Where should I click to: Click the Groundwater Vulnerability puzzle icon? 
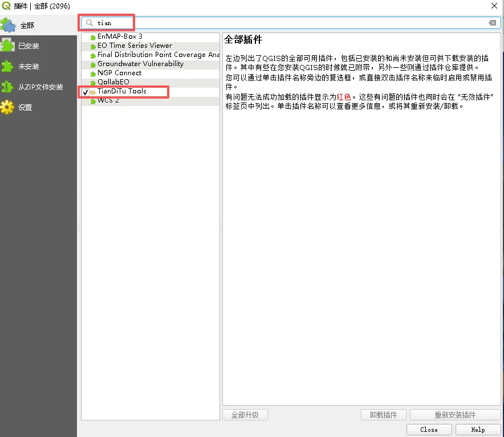coord(93,64)
